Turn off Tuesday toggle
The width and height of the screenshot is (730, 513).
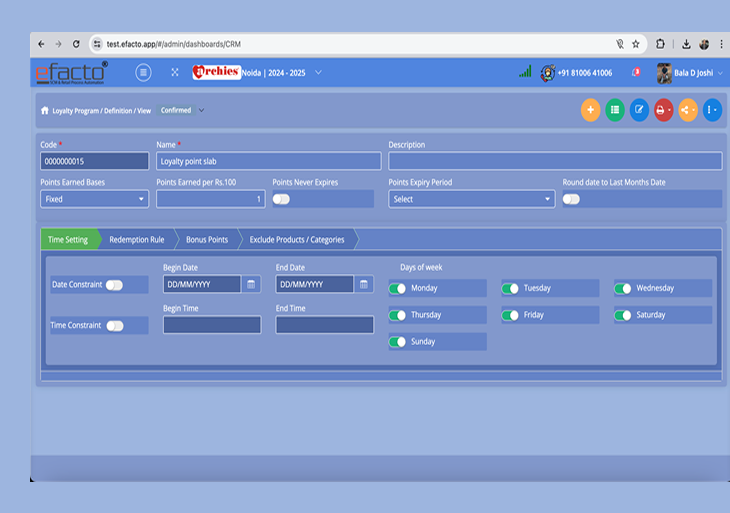(510, 289)
